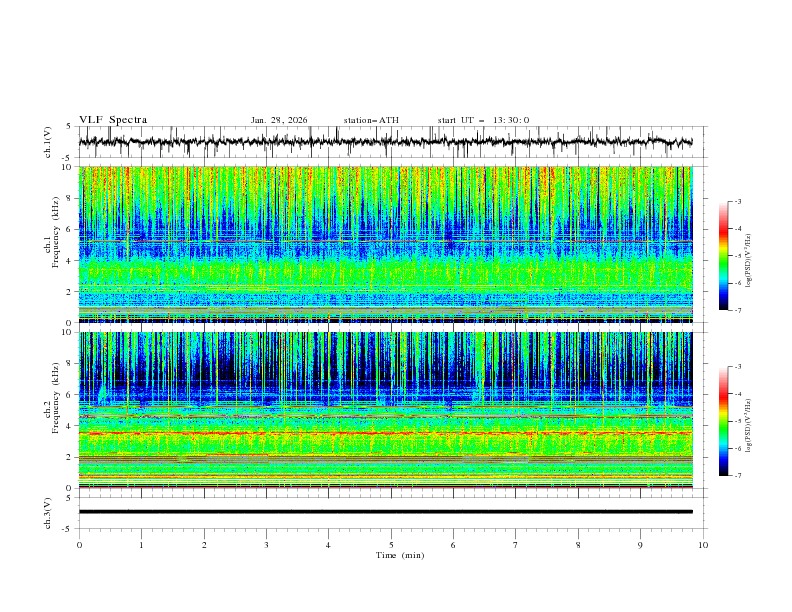The image size is (792, 612).
Task: Click the ch.1 spectrogram panel
Action: pyautogui.click(x=386, y=244)
